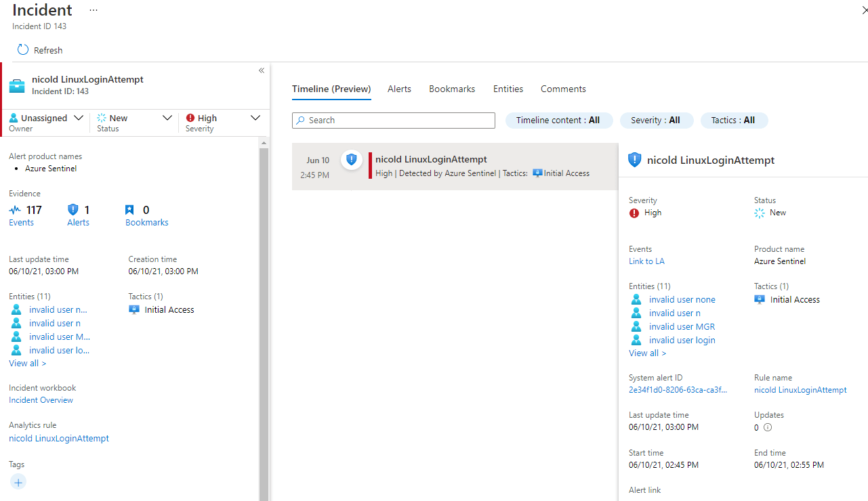
Task: Click the Updates info icon
Action: (x=768, y=427)
